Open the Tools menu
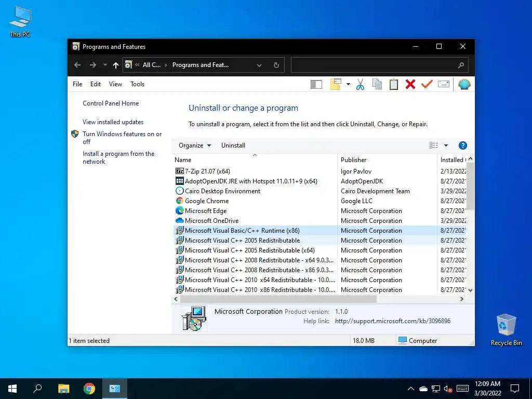Screen dimensions: 532x399 [137, 84]
